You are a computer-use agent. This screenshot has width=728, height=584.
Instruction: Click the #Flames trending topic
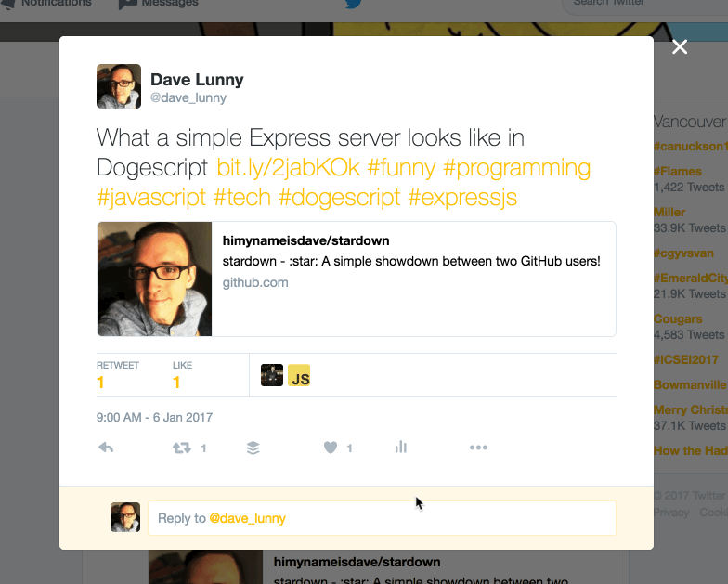point(678,171)
